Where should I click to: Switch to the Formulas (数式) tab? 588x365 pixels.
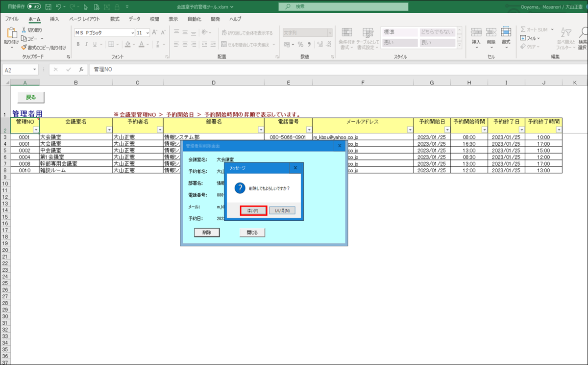tap(115, 19)
